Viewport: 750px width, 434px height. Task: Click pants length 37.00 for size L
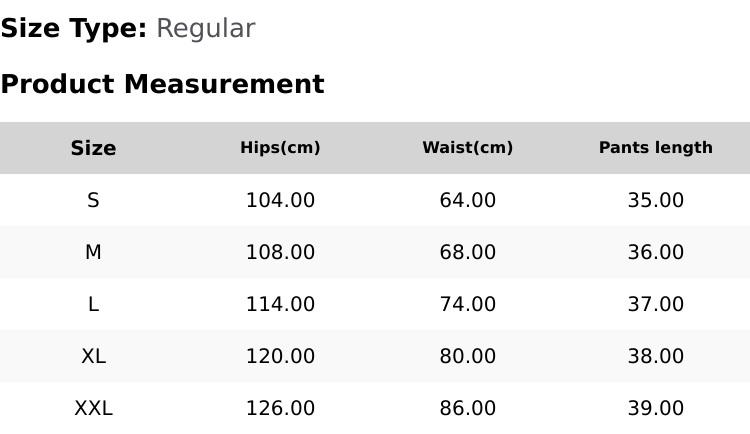click(x=656, y=304)
